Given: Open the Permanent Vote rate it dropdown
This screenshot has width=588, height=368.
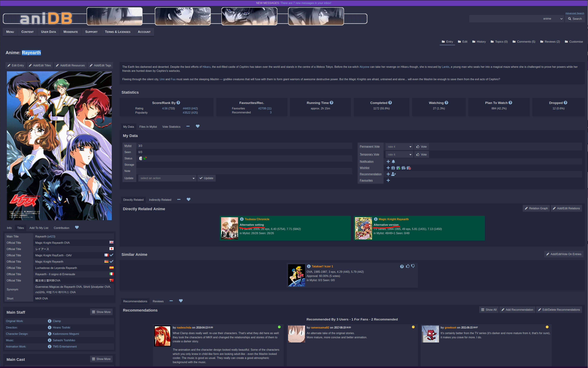Looking at the screenshot, I should (x=399, y=147).
